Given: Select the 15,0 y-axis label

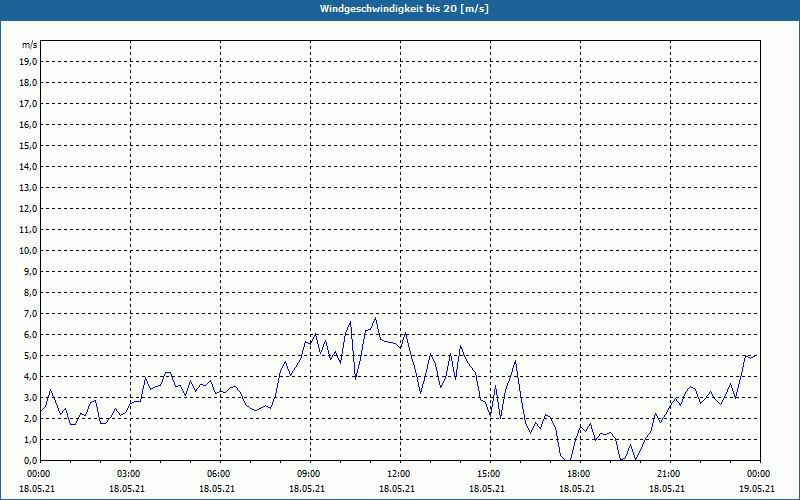Looking at the screenshot, I should pyautogui.click(x=29, y=145).
